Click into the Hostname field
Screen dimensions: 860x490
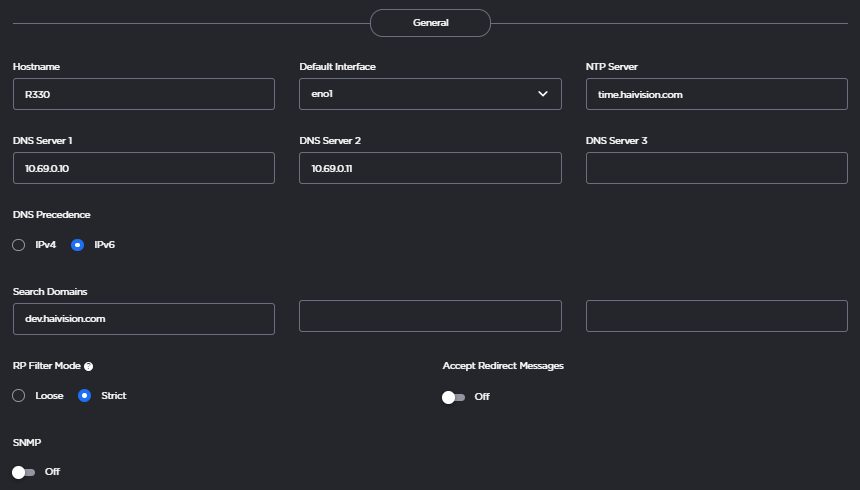click(143, 94)
